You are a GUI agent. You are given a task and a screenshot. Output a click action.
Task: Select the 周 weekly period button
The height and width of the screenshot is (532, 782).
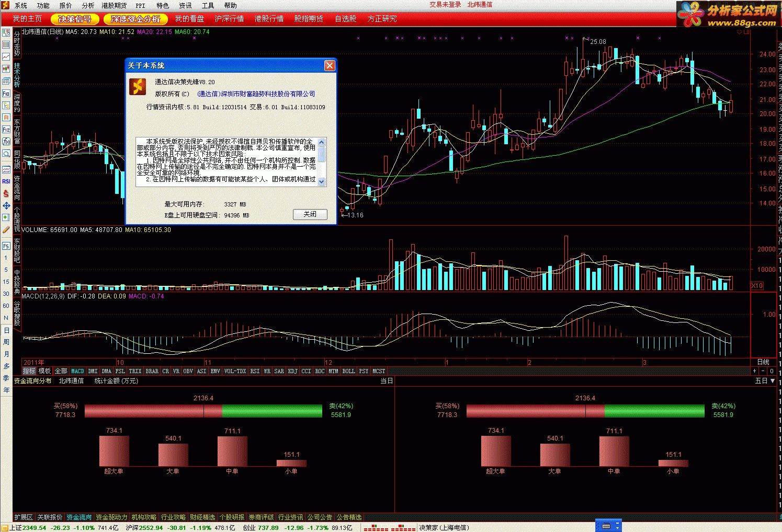6,342
